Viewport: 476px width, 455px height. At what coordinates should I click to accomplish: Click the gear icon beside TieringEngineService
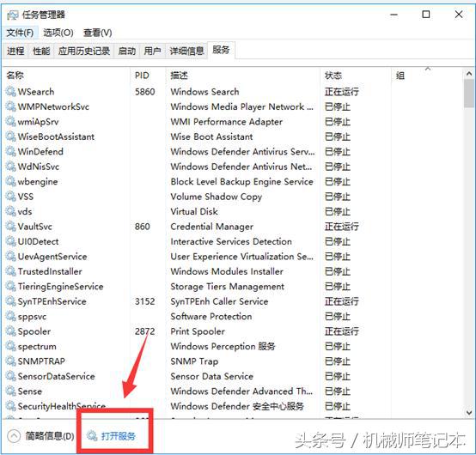coord(10,286)
